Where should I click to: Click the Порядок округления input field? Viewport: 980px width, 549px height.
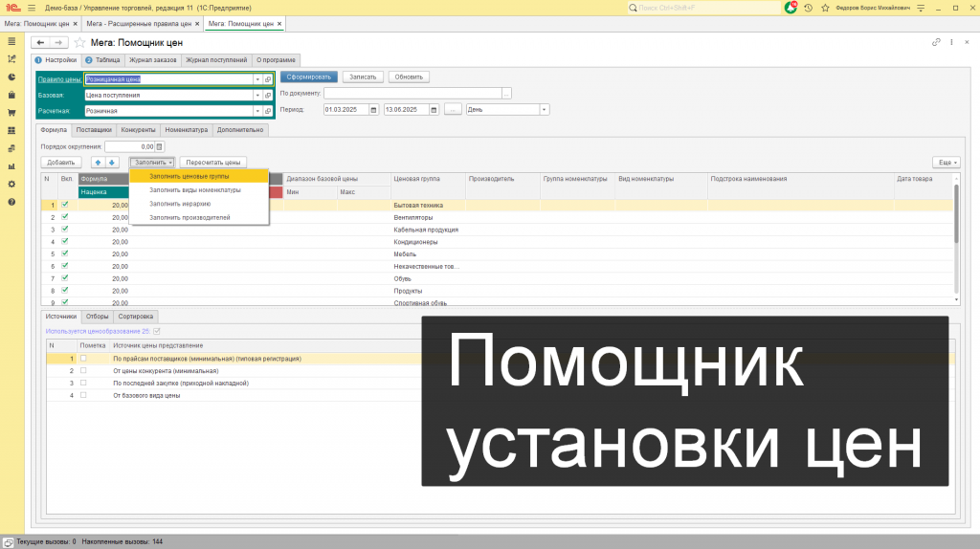pyautogui.click(x=130, y=146)
